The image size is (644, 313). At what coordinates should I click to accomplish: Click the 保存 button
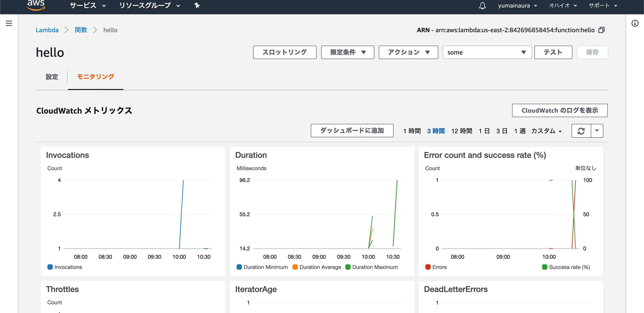coord(592,52)
